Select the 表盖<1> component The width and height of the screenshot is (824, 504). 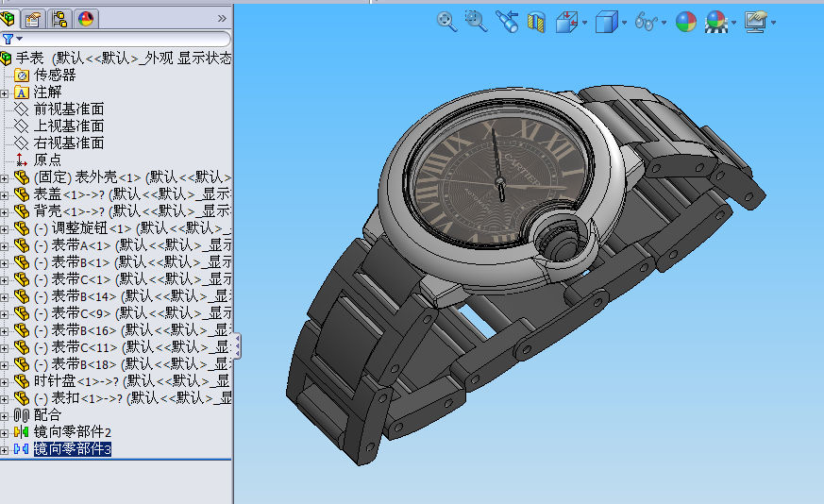tap(131, 193)
